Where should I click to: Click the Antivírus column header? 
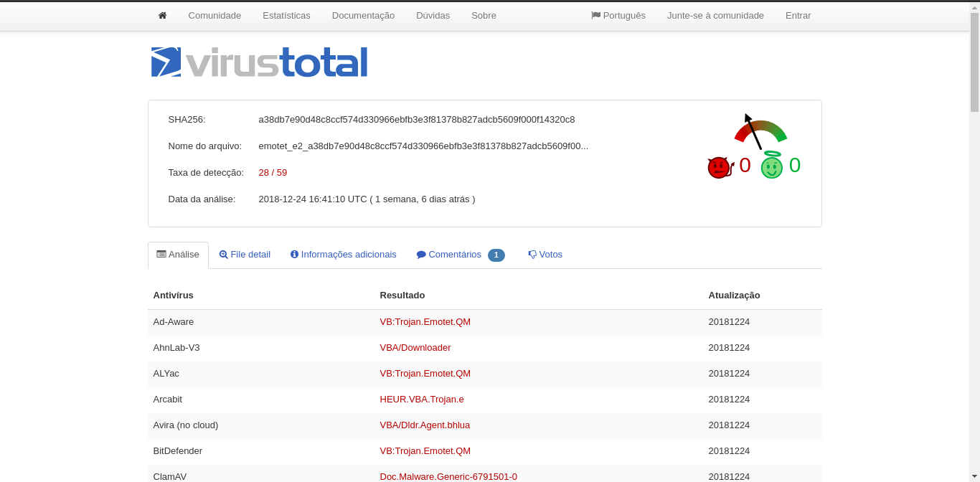(x=173, y=296)
